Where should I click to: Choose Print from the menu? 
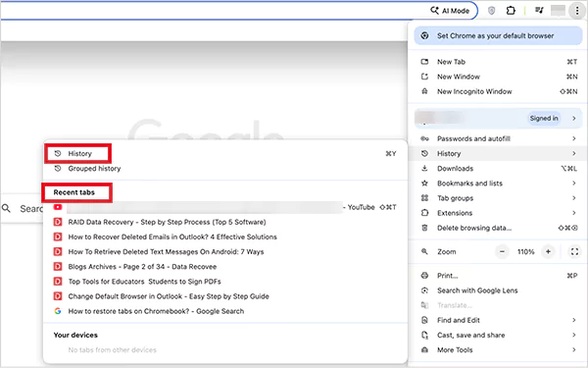(498, 276)
